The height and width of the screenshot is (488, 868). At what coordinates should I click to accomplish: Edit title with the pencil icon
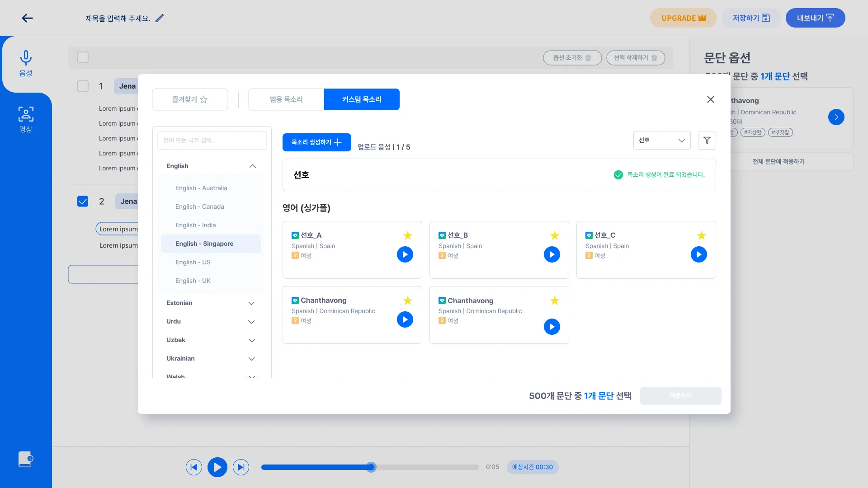coord(160,18)
